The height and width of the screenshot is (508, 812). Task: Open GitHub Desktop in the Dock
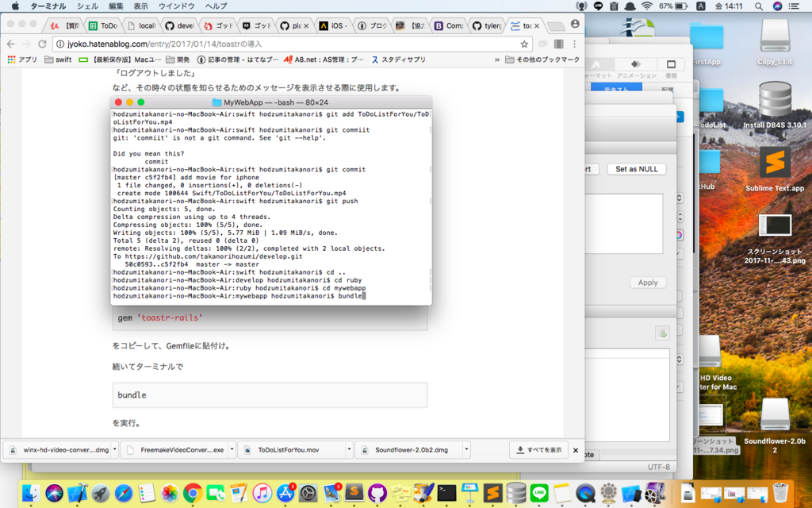click(377, 493)
